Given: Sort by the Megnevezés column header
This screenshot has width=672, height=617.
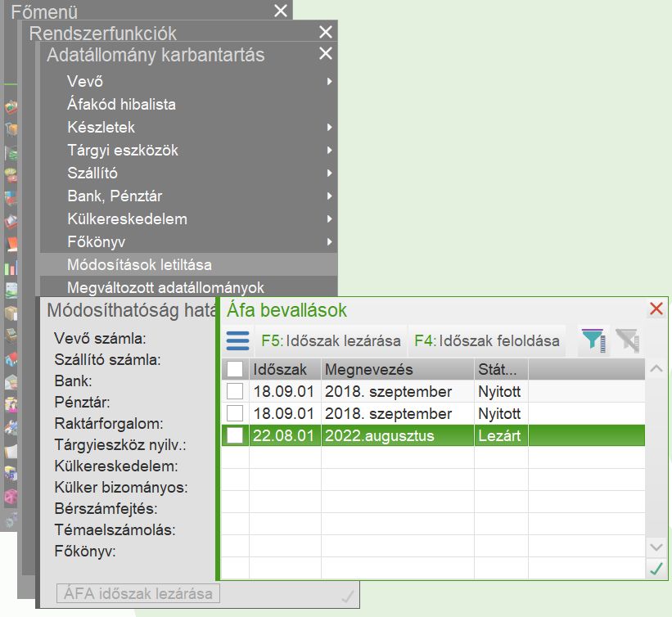Looking at the screenshot, I should pyautogui.click(x=398, y=369).
